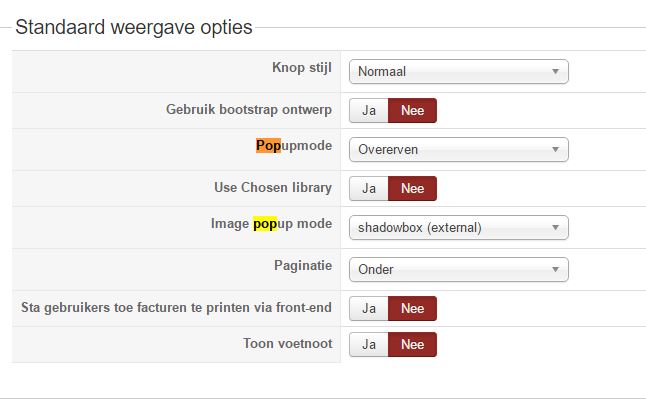
Task: Click the Knop stijl label
Action: tap(302, 67)
